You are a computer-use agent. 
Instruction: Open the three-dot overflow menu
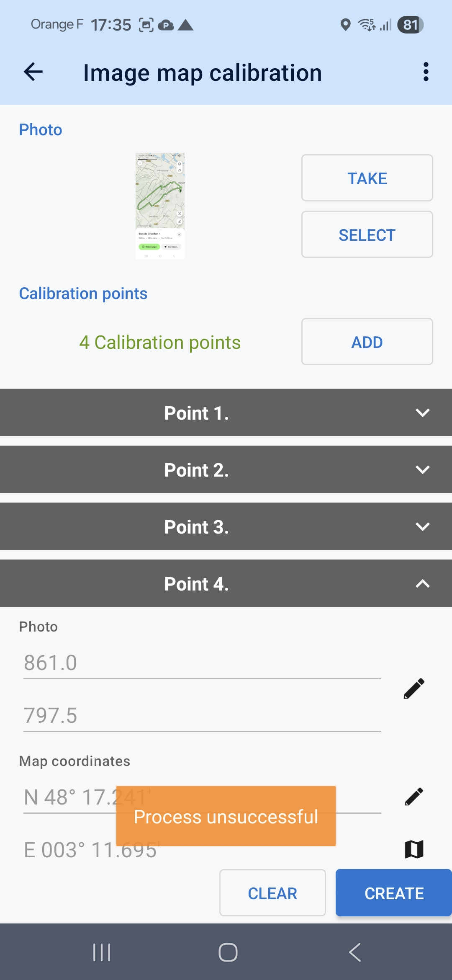point(426,72)
